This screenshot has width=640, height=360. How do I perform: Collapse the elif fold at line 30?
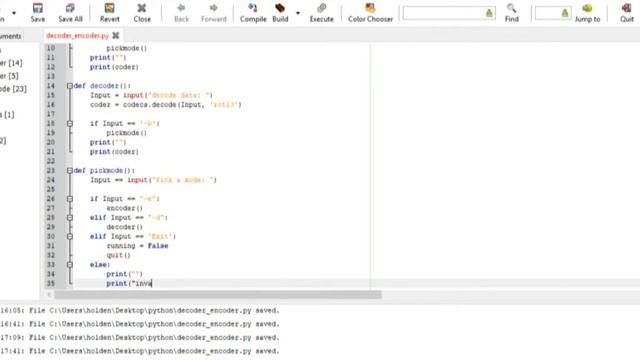[x=70, y=236]
